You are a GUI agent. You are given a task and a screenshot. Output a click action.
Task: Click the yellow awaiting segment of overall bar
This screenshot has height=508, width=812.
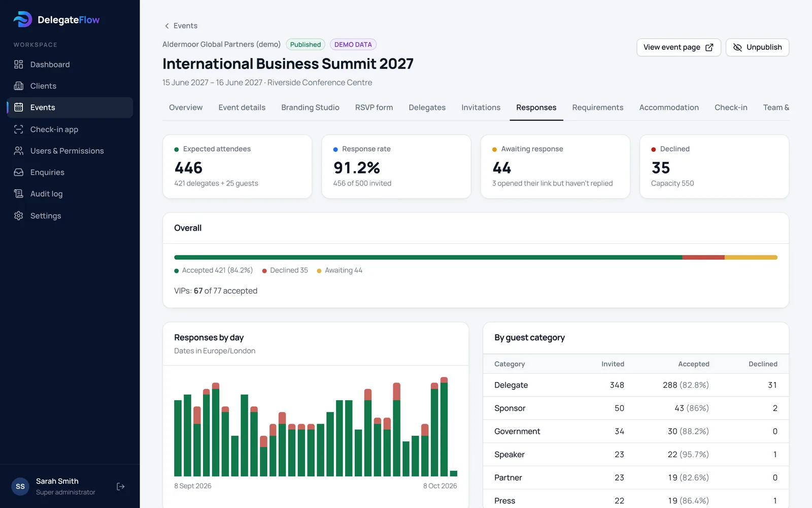pos(751,258)
